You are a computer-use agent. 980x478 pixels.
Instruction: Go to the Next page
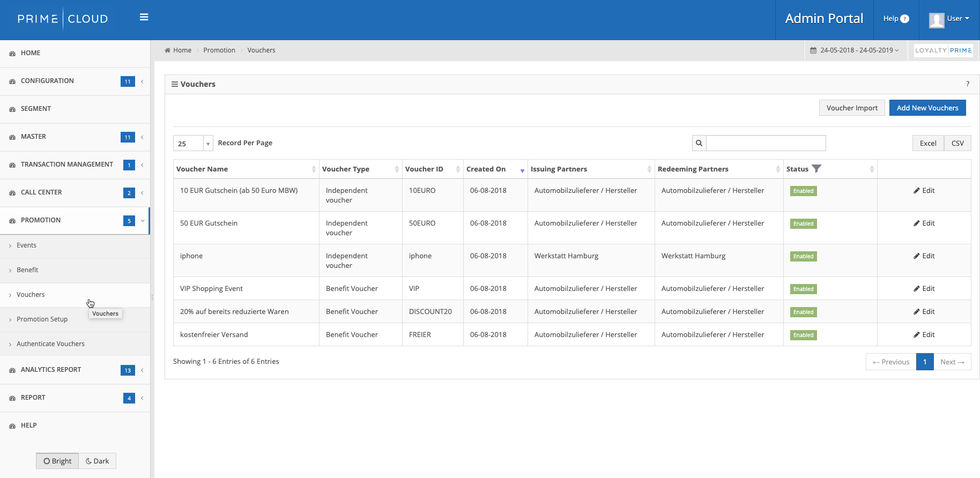pos(952,362)
